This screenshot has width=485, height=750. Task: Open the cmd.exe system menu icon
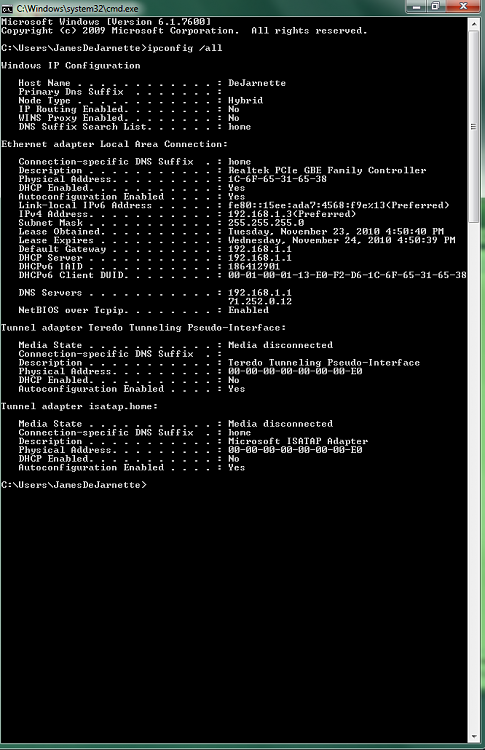[7, 8]
